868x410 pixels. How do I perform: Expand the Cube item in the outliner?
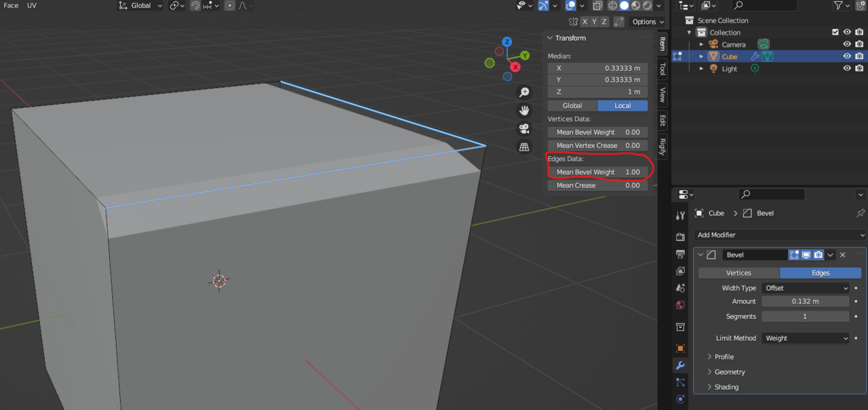(x=701, y=56)
